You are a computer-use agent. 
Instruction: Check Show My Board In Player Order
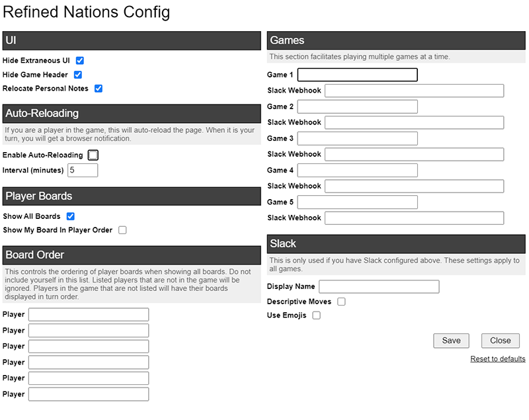coord(122,230)
